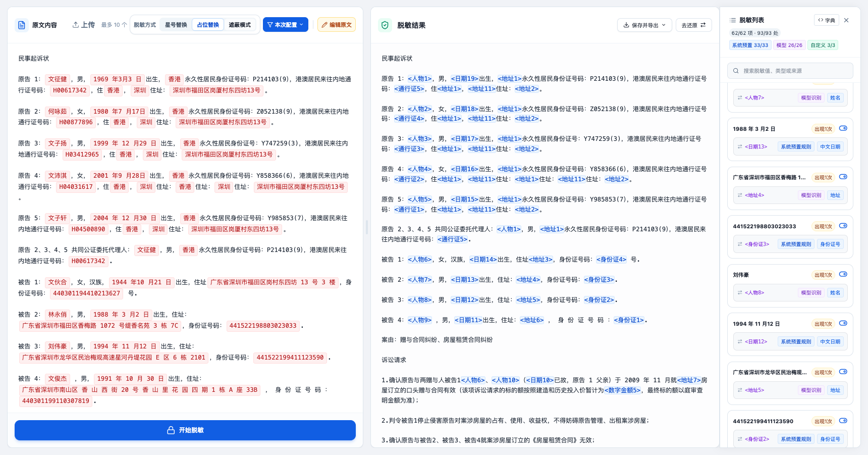868x455 pixels.
Task: Filter by 自定义 3/3 tag
Action: point(823,45)
